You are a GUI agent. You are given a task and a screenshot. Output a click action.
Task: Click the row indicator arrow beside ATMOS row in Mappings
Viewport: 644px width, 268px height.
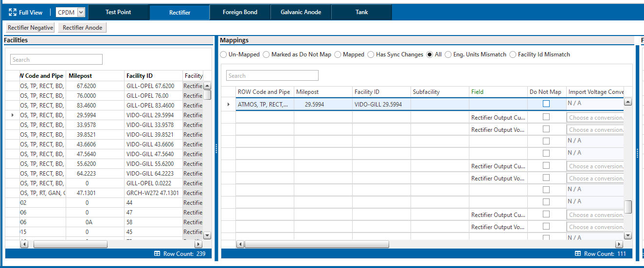229,104
